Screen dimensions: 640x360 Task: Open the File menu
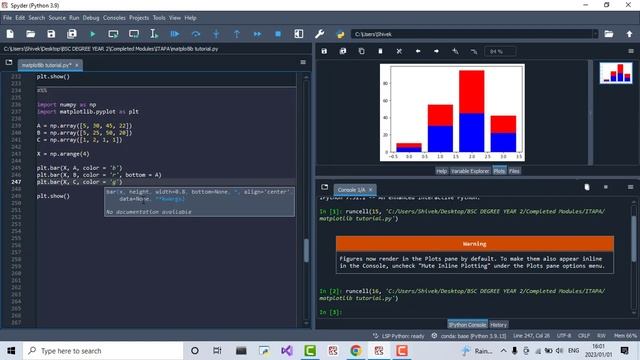tap(7, 18)
